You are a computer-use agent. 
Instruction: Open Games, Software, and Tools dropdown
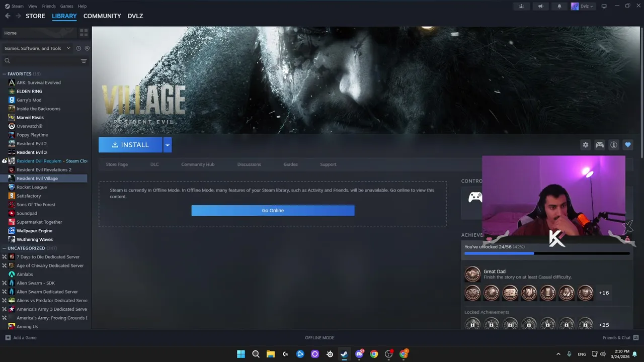pos(38,48)
